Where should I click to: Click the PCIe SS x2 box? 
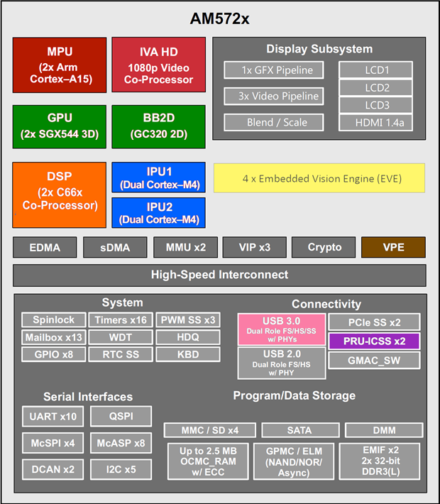coord(374,322)
